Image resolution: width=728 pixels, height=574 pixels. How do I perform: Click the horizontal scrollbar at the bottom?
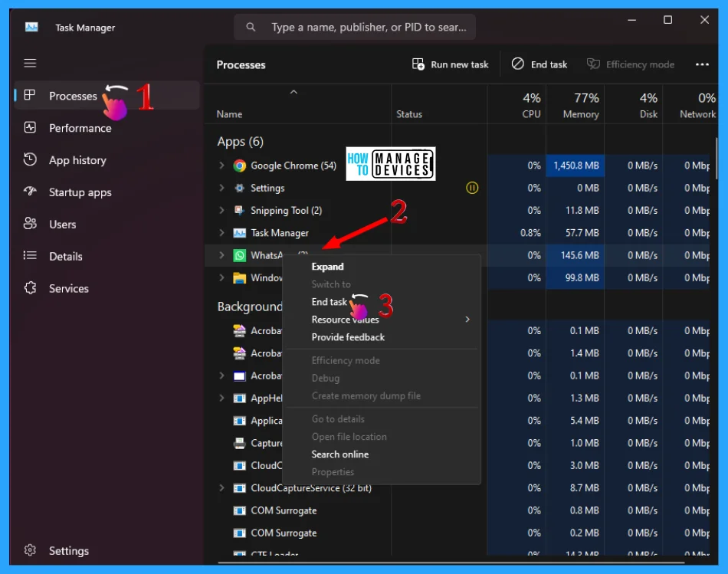[x=451, y=563]
